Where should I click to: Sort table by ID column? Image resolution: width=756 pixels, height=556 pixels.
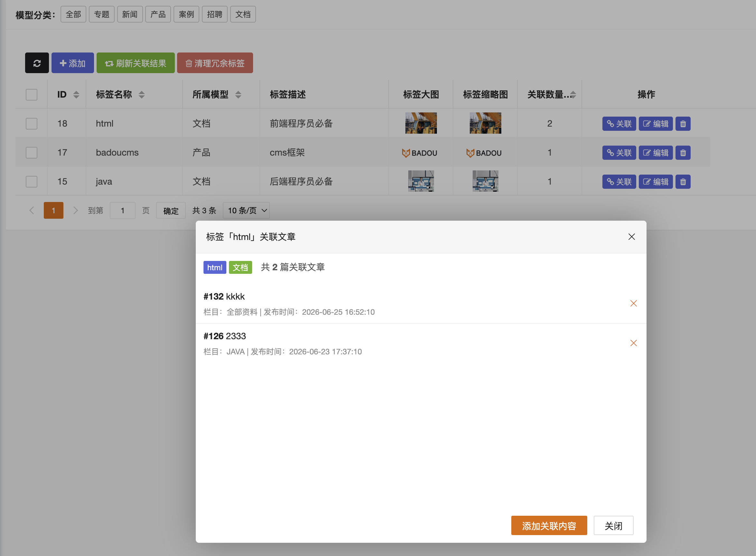click(x=76, y=95)
